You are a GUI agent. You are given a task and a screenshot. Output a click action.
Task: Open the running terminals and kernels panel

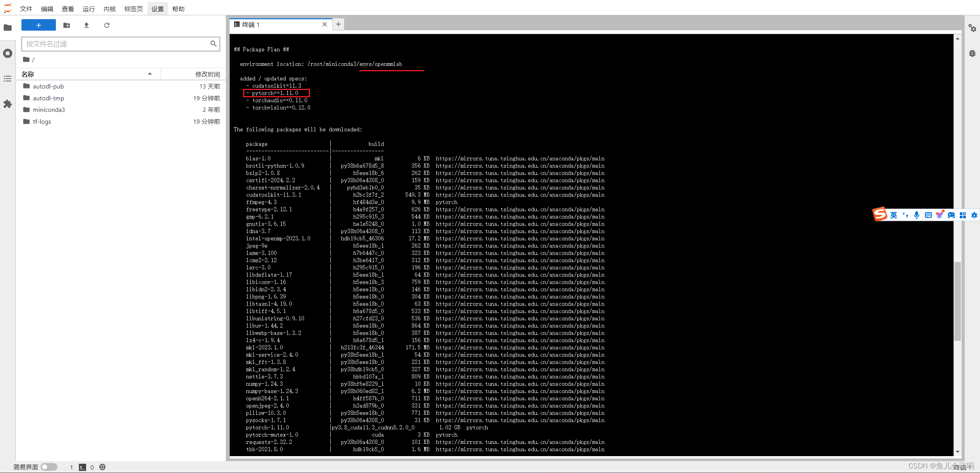[x=8, y=53]
